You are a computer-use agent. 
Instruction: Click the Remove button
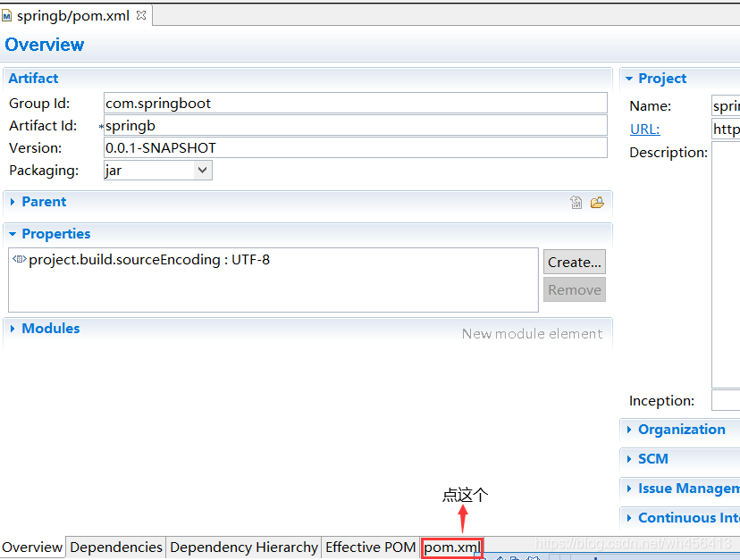coord(575,289)
